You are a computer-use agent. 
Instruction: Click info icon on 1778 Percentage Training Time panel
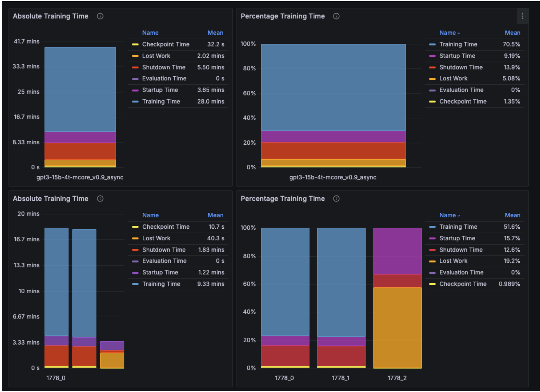336,199
